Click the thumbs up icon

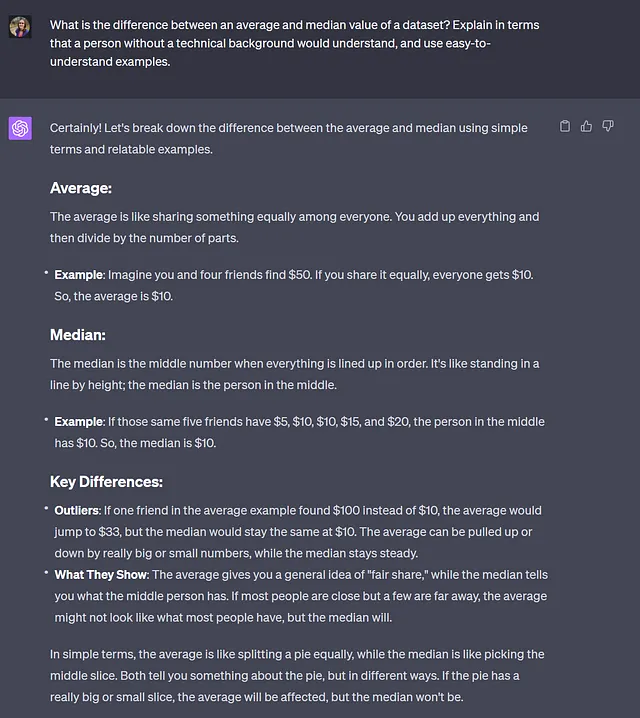[x=586, y=126]
